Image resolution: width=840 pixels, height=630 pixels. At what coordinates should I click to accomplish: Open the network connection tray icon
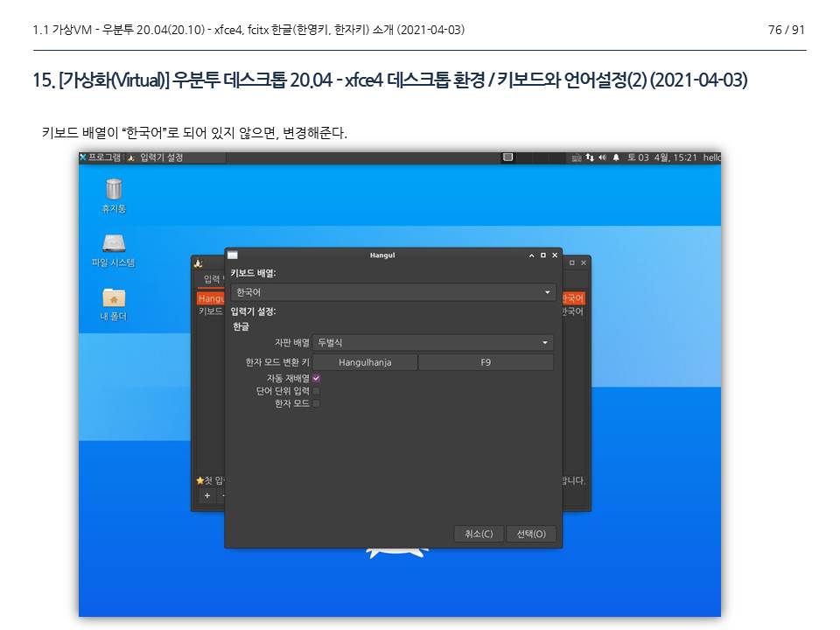tap(590, 157)
